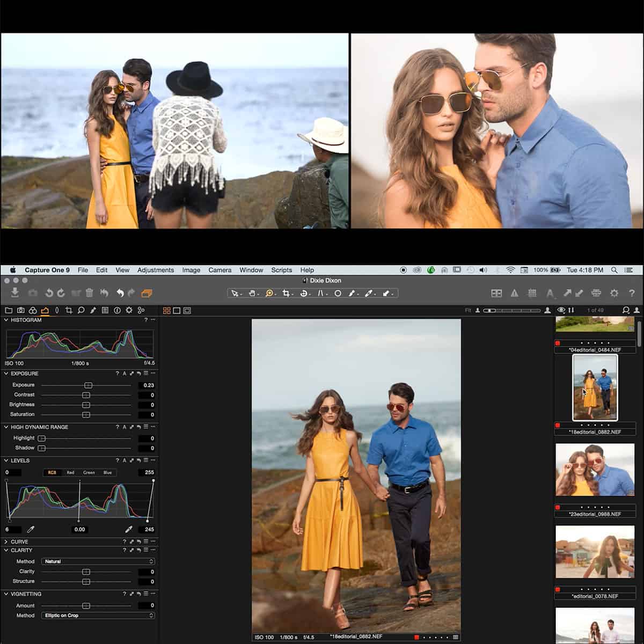Switch viewer to multi-view grid mode
This screenshot has width=644, height=644.
click(x=167, y=311)
